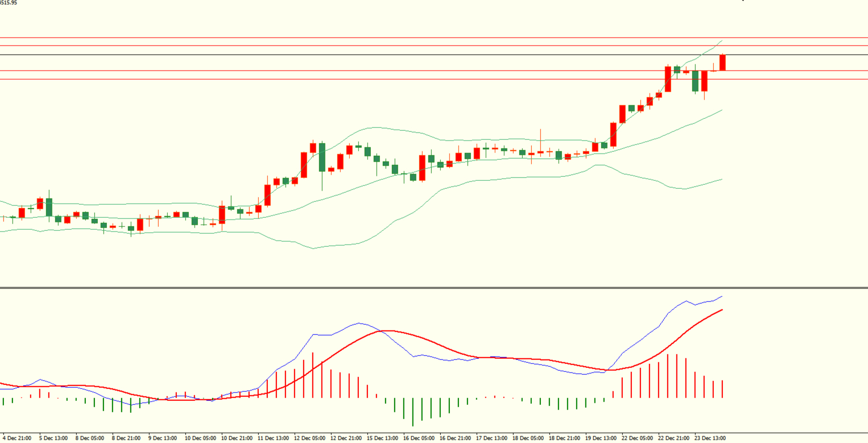Click the right end of the middle Bollinger band
The width and height of the screenshot is (868, 443).
point(721,110)
